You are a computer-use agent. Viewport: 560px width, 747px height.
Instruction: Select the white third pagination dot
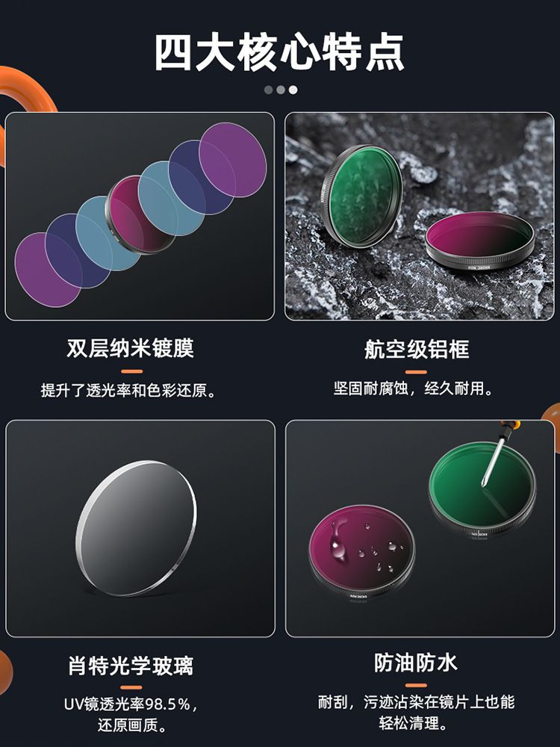[293, 90]
